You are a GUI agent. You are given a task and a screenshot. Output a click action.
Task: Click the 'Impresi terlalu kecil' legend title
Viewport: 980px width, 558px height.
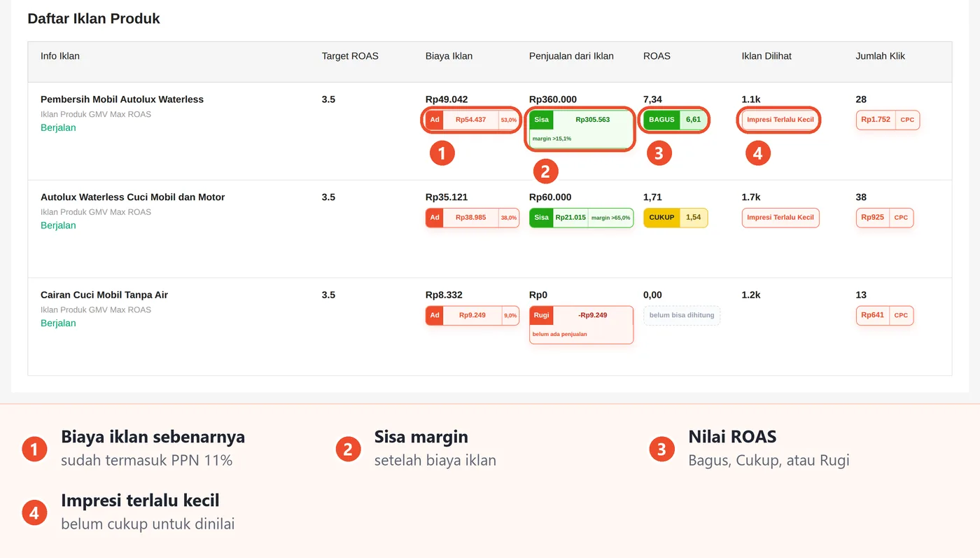click(140, 501)
